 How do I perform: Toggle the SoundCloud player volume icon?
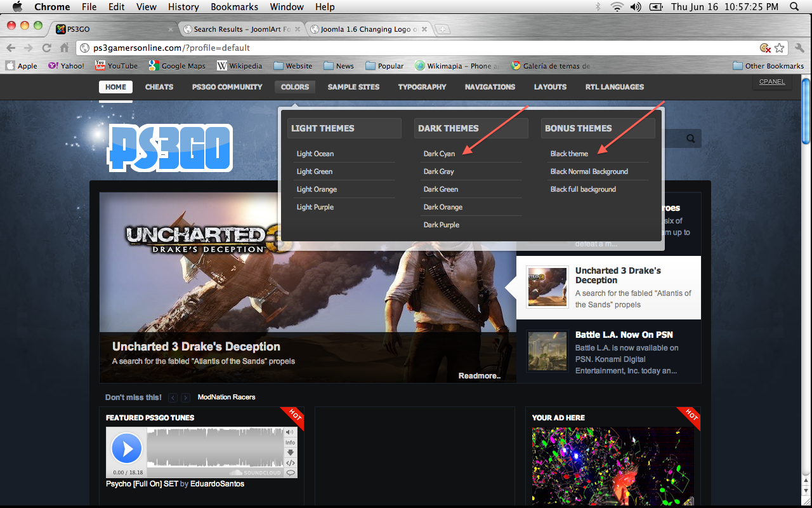coord(291,432)
